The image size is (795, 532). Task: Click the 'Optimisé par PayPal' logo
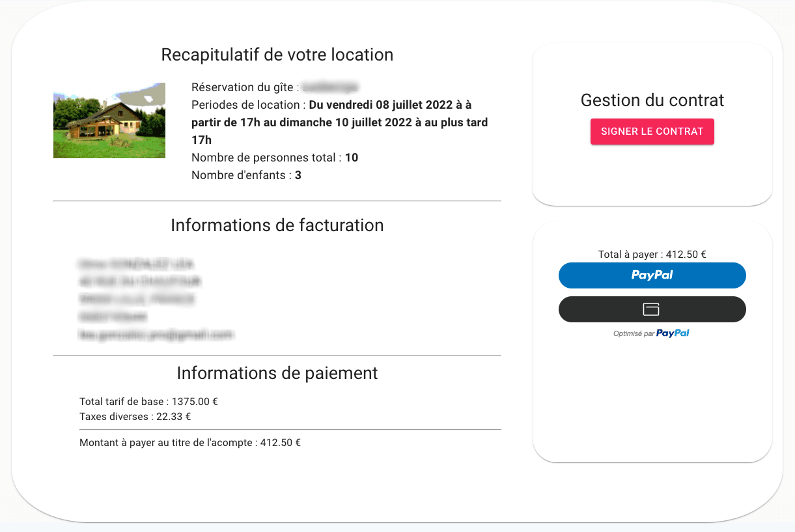point(652,333)
